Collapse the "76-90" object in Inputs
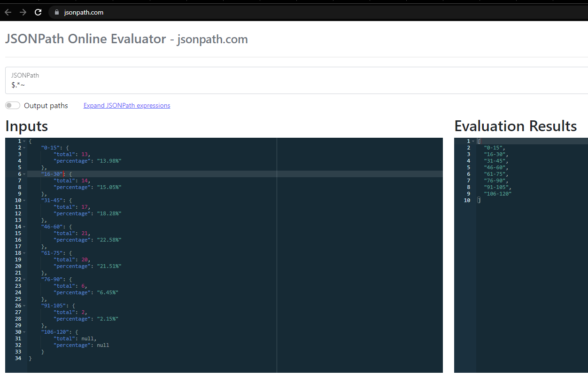 click(23, 279)
